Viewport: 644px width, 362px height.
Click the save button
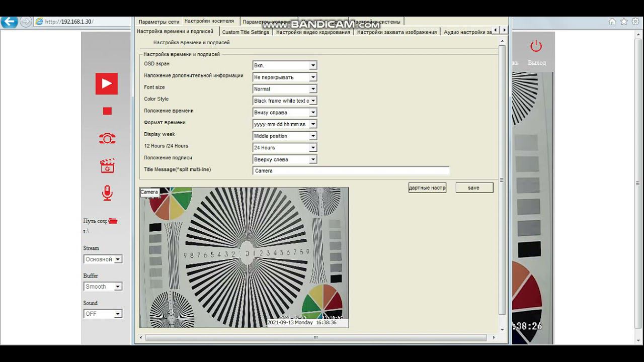pyautogui.click(x=474, y=188)
